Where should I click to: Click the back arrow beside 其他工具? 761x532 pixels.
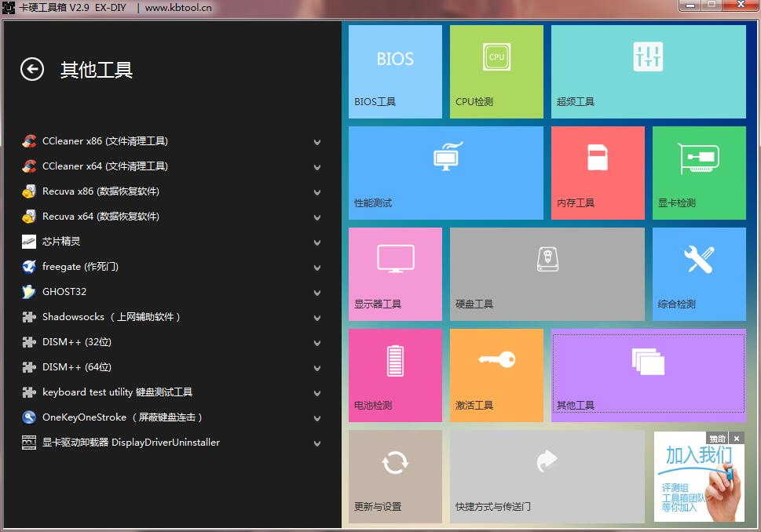click(x=32, y=70)
